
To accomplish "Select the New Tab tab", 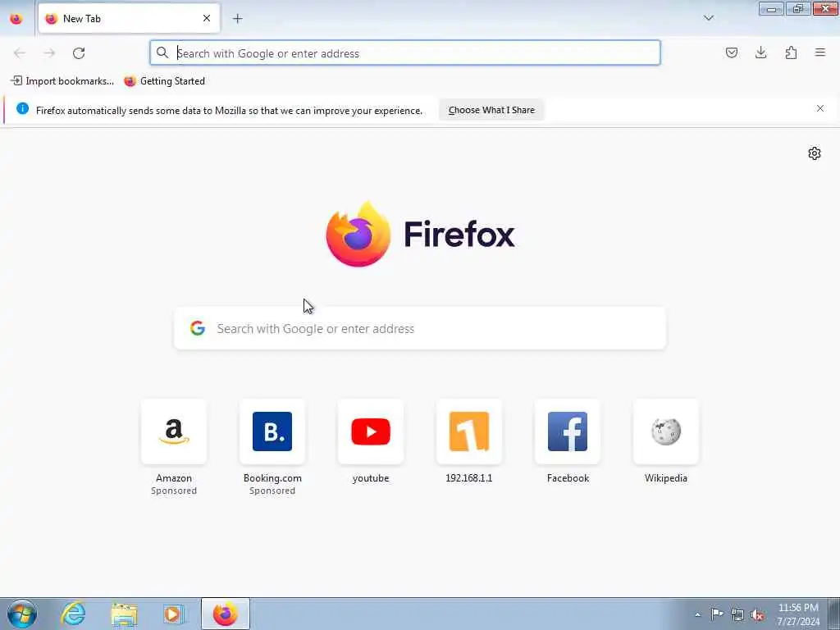I will pyautogui.click(x=129, y=19).
